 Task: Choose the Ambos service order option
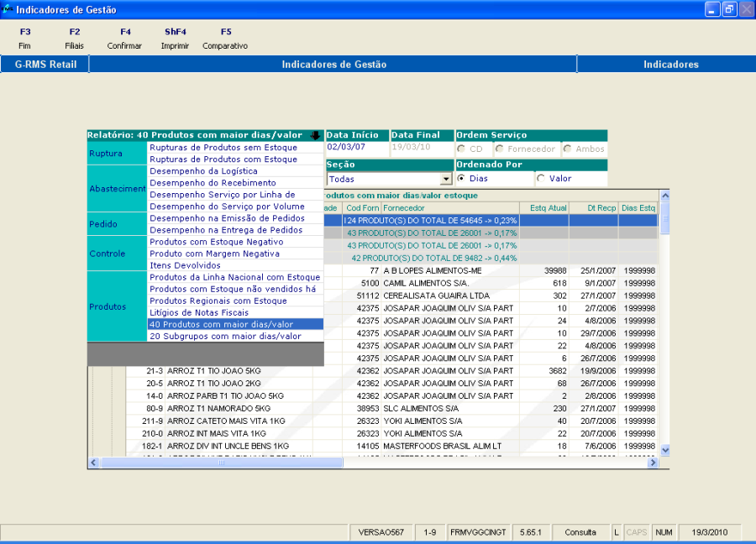coord(568,149)
